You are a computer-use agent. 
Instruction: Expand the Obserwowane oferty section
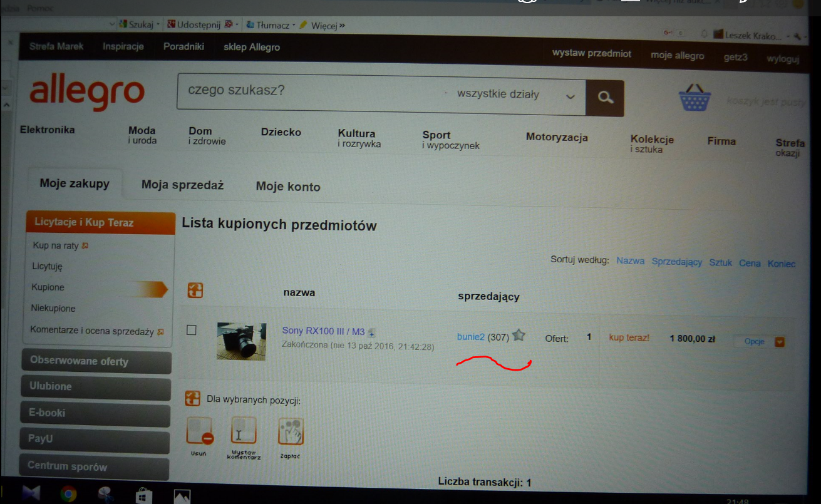tap(96, 362)
